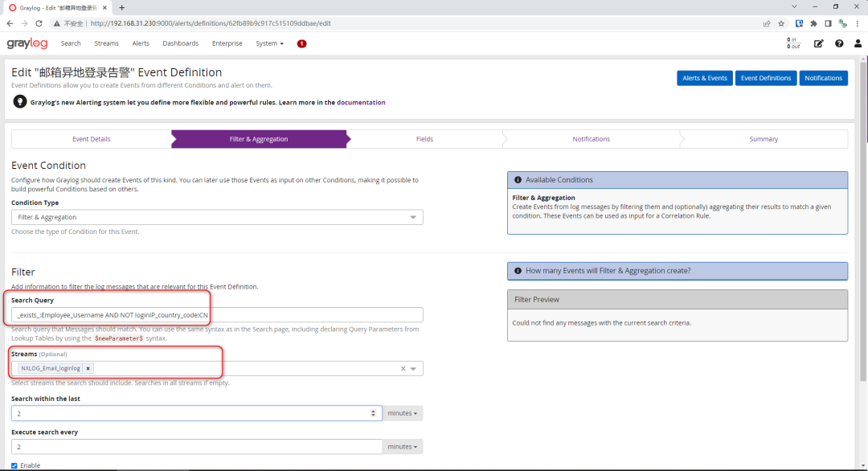
Task: Click the Alerts & Events button
Action: [705, 78]
